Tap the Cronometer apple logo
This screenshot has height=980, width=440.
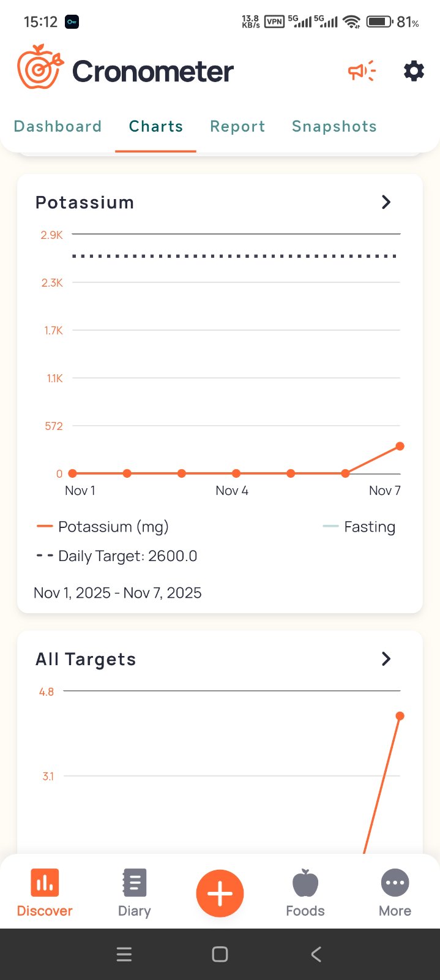tap(40, 67)
